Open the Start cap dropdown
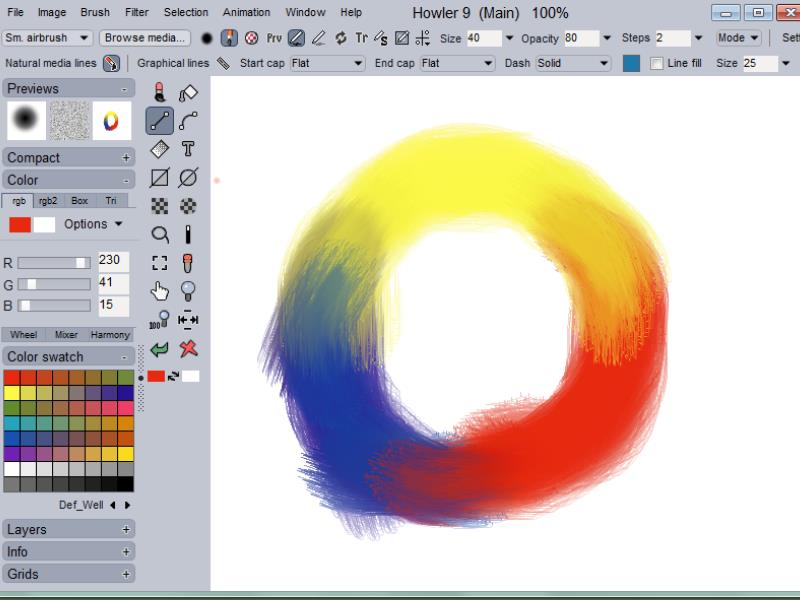The width and height of the screenshot is (800, 600). coord(327,63)
